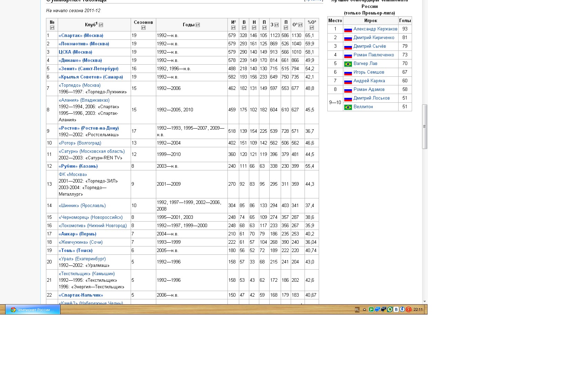Click the Russian flag beside Александр Кержаков
Image resolution: width=588 pixels, height=392 pixels.
pos(348,29)
